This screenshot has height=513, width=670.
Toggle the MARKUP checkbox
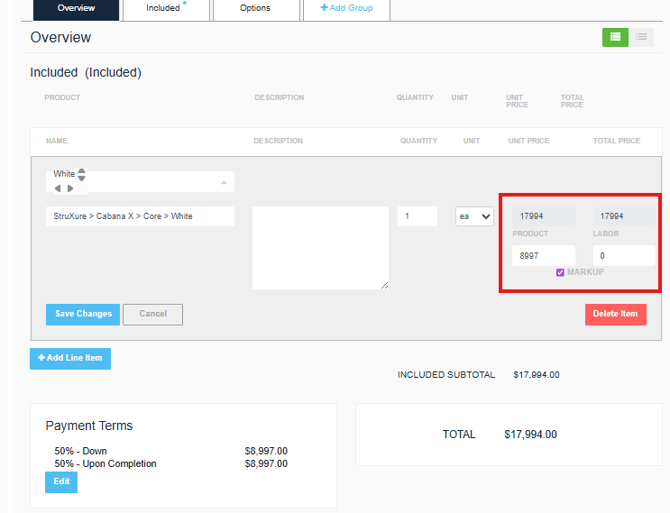pyautogui.click(x=560, y=273)
